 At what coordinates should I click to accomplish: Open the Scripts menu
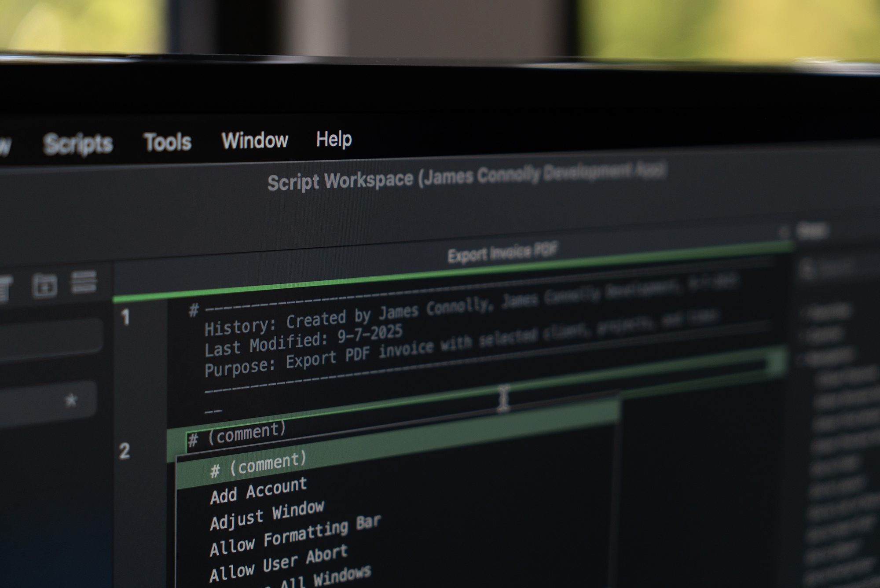pyautogui.click(x=78, y=143)
